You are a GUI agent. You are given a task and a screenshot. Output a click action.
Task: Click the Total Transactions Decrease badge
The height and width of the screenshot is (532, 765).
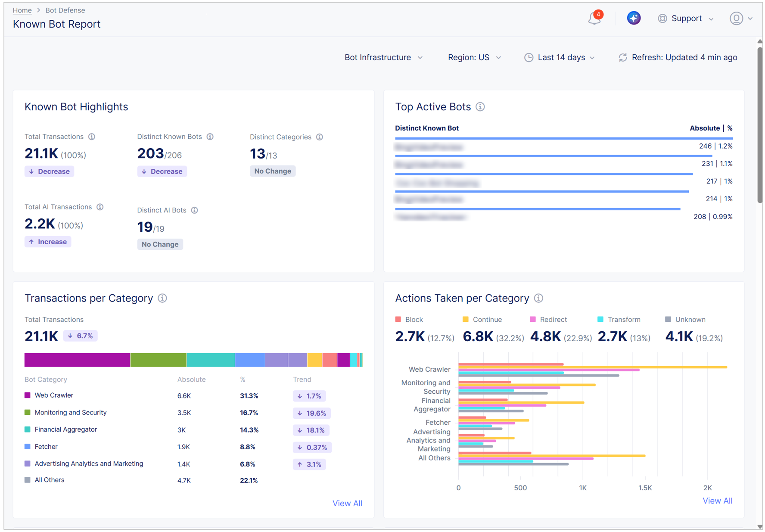(x=49, y=171)
